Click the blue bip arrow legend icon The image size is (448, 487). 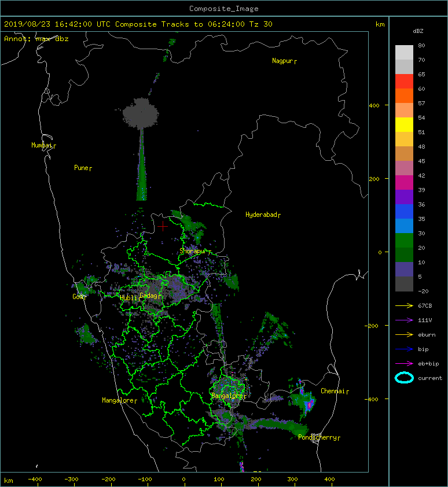[x=404, y=349]
